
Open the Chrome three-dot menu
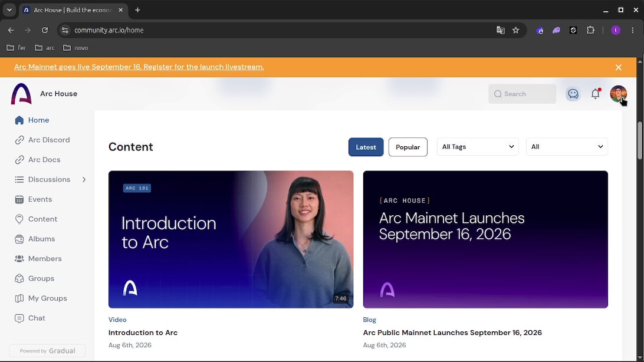tap(632, 30)
